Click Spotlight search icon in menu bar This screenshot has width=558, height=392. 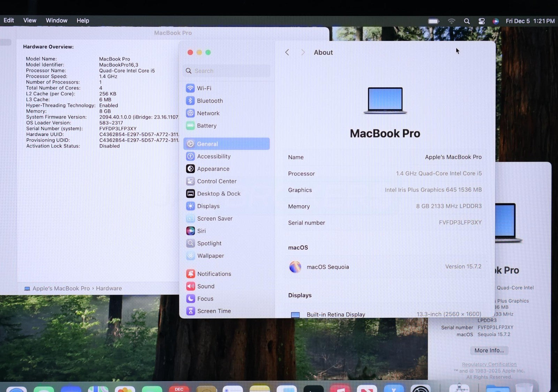pos(467,21)
